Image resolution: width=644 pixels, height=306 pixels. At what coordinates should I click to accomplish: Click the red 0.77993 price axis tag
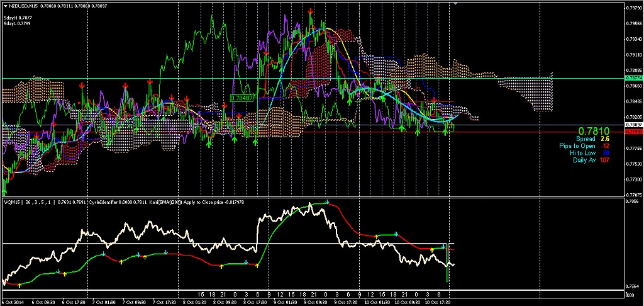click(x=633, y=132)
